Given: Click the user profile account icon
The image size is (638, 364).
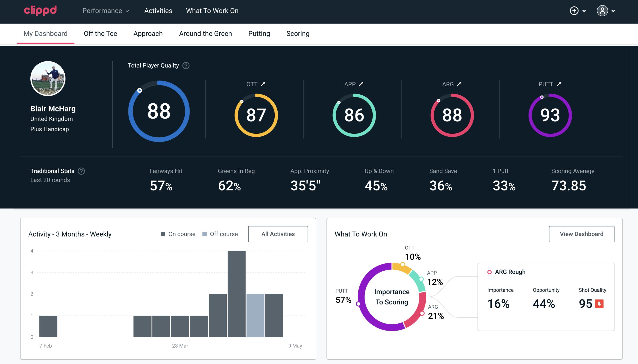Looking at the screenshot, I should [x=603, y=11].
